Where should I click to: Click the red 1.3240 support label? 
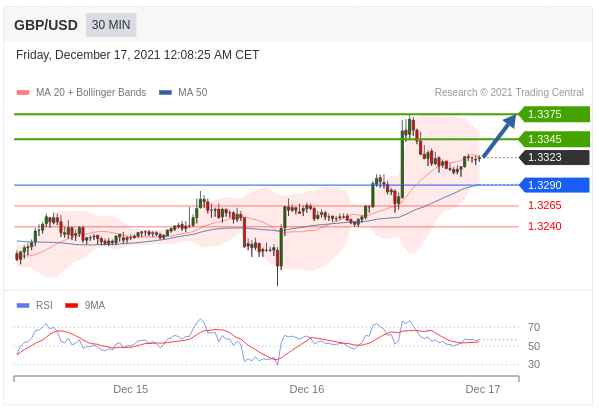coord(545,226)
